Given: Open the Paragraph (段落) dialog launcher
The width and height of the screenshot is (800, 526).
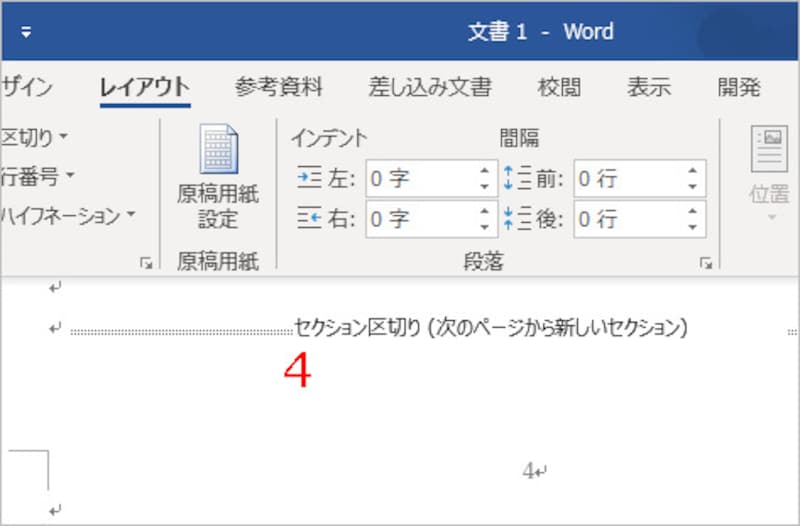Looking at the screenshot, I should (x=706, y=263).
